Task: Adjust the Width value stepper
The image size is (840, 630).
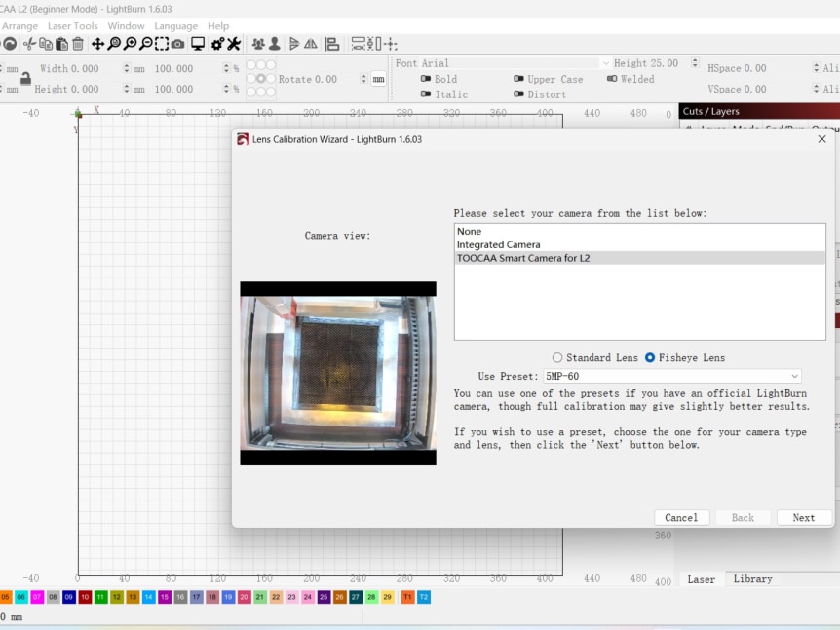Action: pyautogui.click(x=127, y=68)
